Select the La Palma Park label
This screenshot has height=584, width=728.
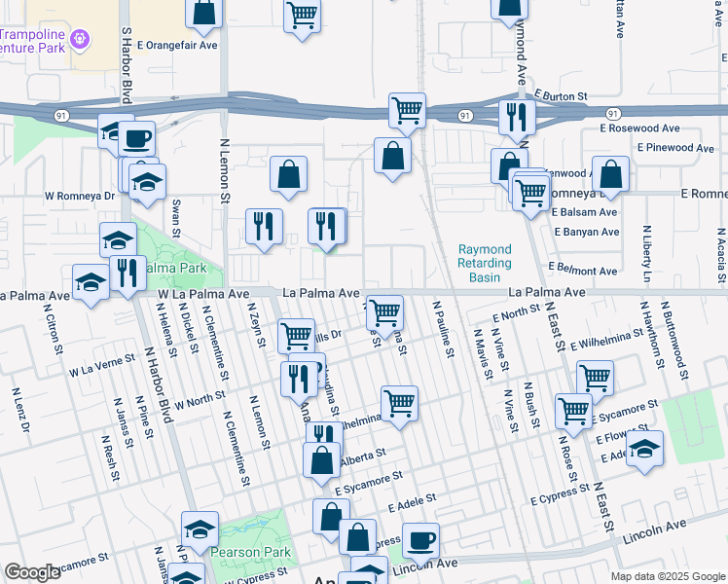coord(175,268)
